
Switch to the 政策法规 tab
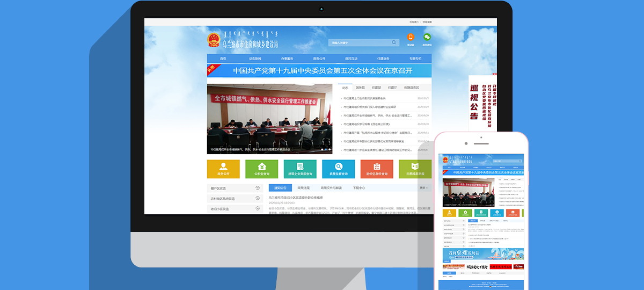(304, 188)
